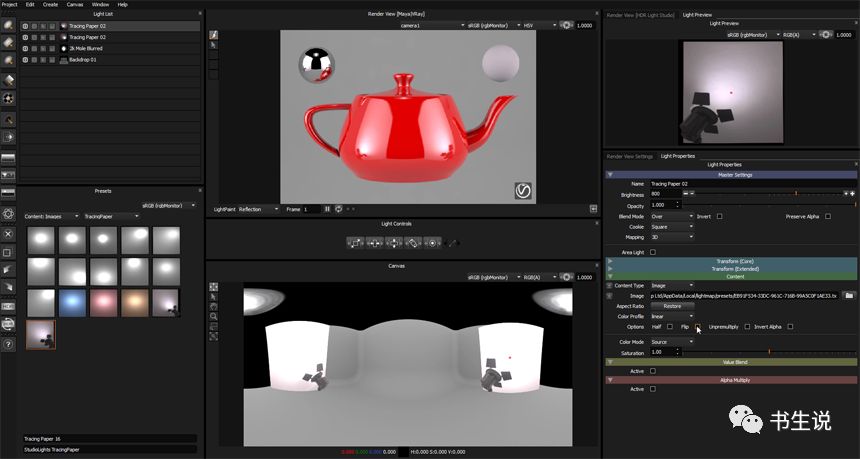The image size is (860, 459).
Task: Click the first Light Controls tool icon
Action: click(x=355, y=242)
